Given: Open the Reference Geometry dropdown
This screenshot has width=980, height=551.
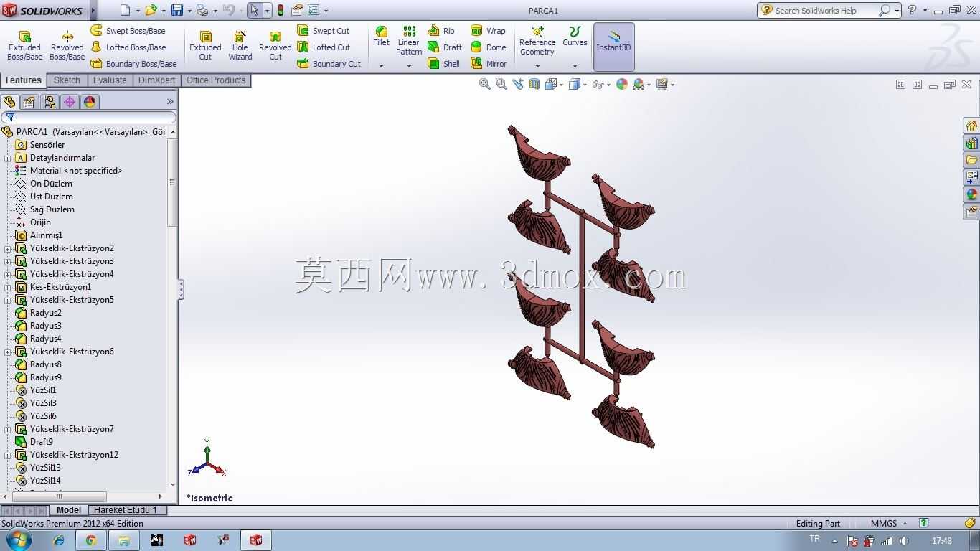Looking at the screenshot, I should coord(537,66).
